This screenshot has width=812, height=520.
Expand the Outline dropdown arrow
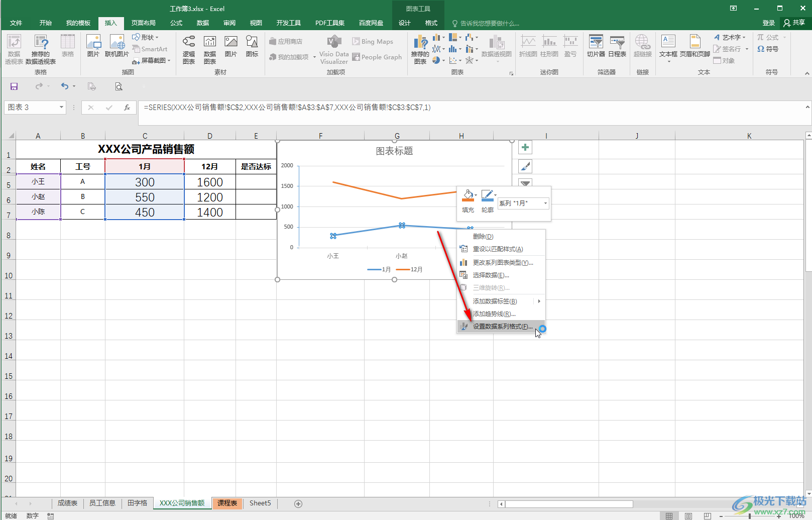point(496,195)
